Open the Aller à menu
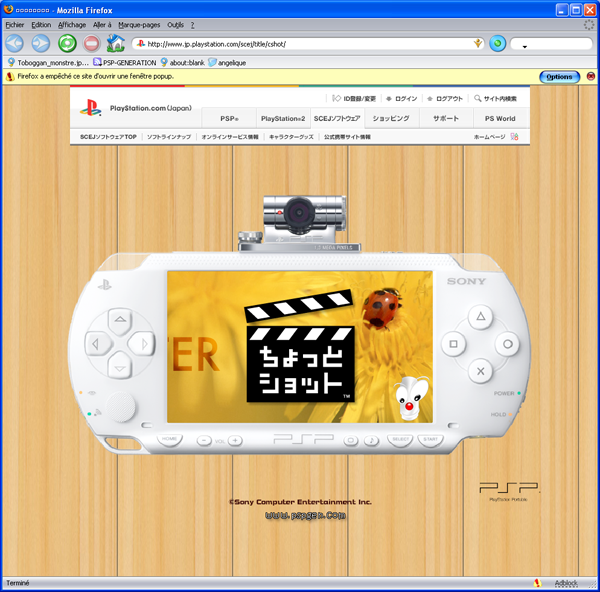The width and height of the screenshot is (600, 592). click(x=102, y=25)
